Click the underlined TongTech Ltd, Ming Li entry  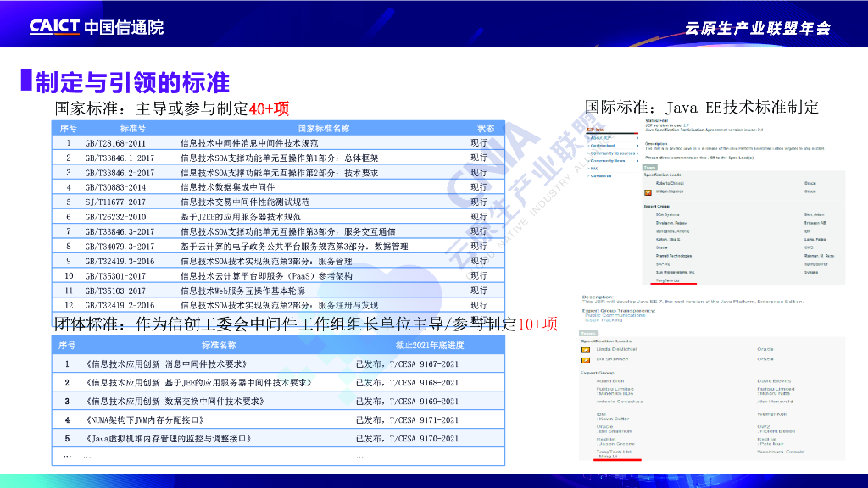[614, 454]
